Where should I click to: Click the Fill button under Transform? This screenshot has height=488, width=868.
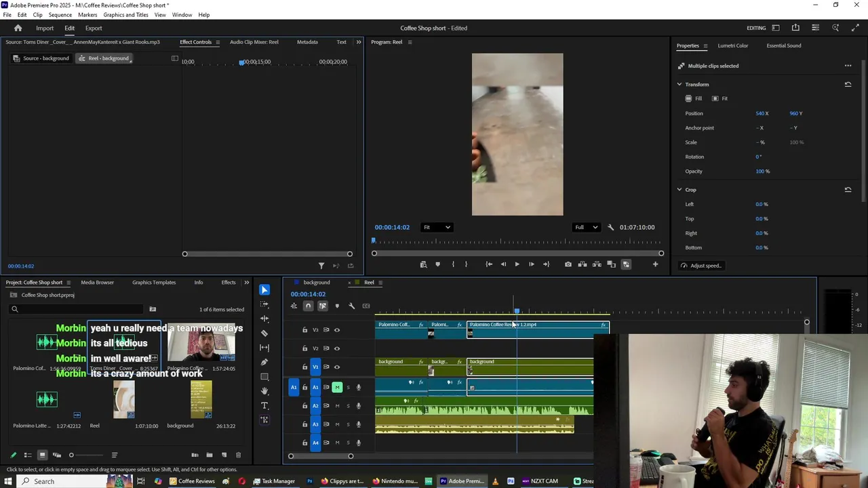click(x=694, y=98)
